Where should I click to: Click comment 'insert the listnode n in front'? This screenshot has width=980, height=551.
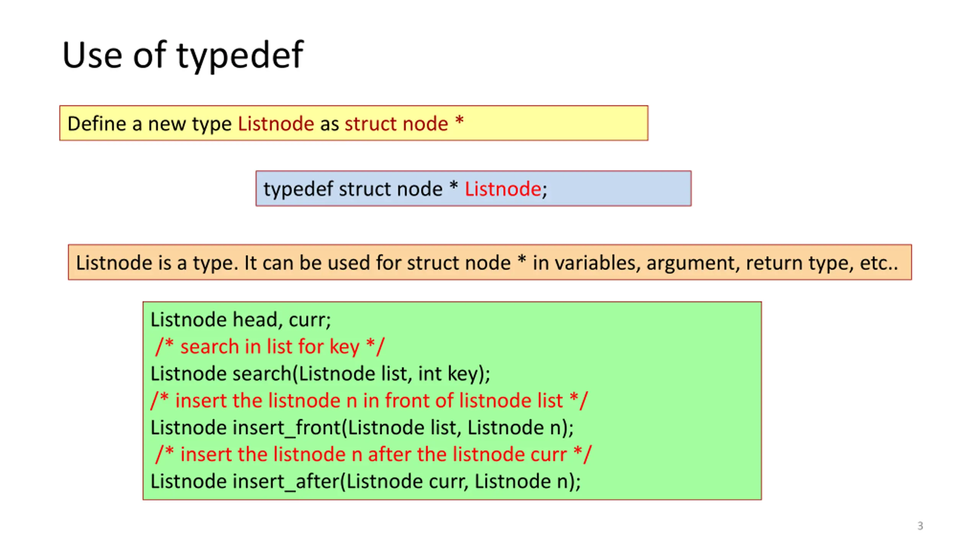[x=369, y=401]
